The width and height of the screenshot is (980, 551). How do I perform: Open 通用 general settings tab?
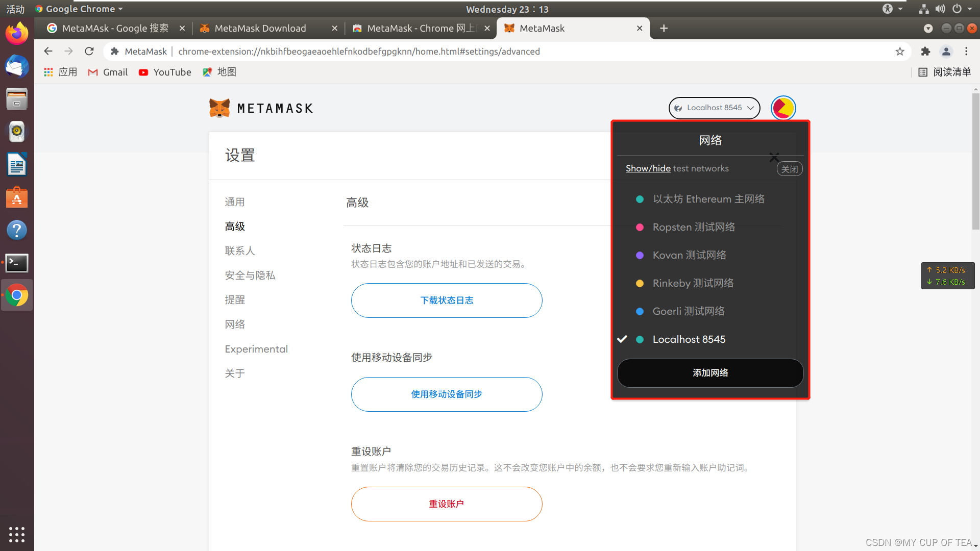pyautogui.click(x=234, y=201)
